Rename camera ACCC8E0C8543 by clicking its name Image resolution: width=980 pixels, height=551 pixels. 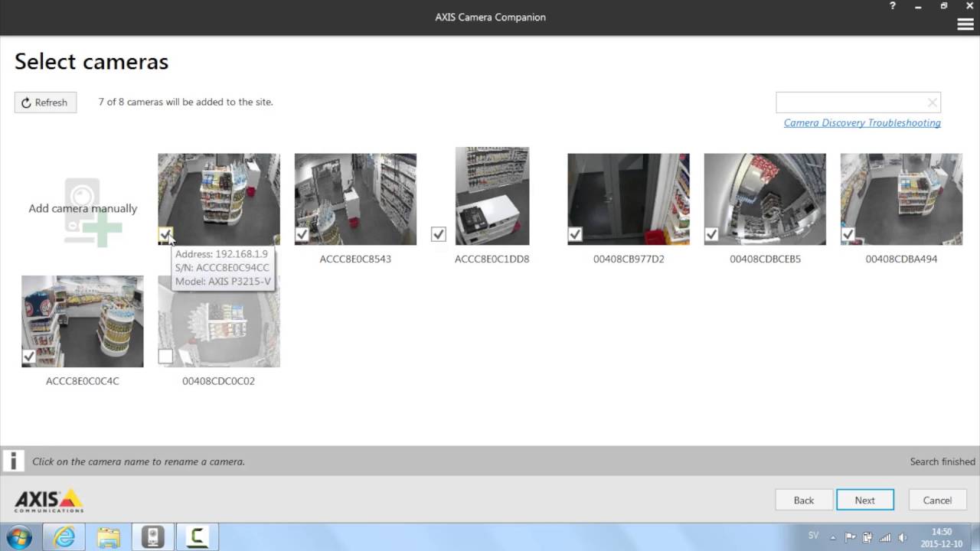coord(355,259)
